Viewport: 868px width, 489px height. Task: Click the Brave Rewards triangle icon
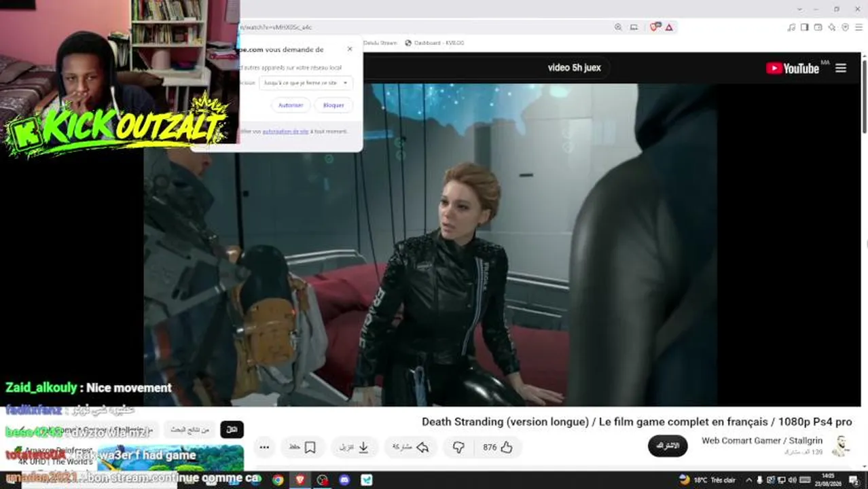[x=669, y=27]
